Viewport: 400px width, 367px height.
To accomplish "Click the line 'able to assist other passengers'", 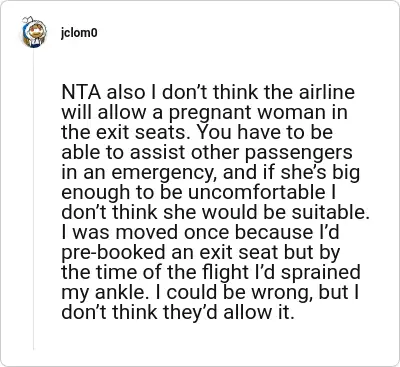I will 207,153.
